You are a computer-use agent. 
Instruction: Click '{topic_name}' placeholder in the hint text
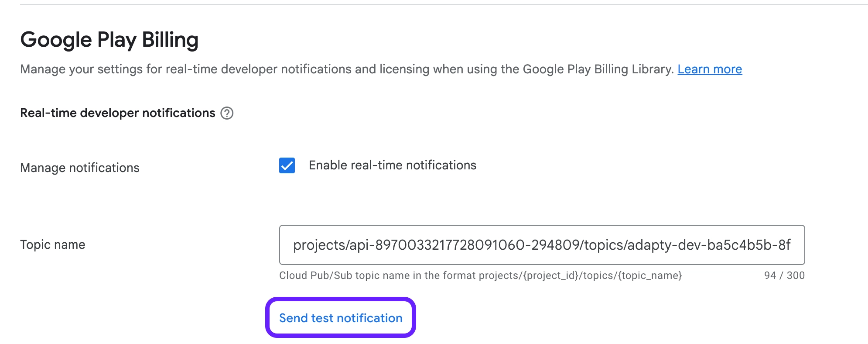tap(650, 275)
